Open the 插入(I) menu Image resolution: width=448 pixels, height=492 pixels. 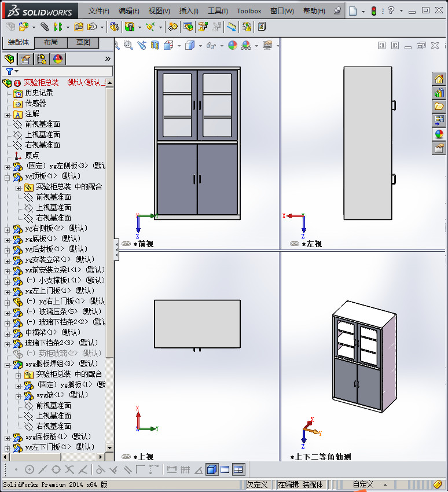pos(189,11)
